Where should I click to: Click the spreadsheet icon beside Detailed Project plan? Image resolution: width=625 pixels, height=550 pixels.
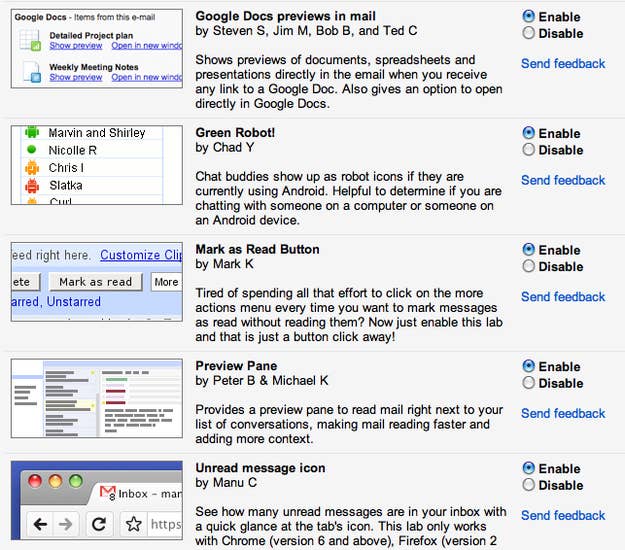30,40
